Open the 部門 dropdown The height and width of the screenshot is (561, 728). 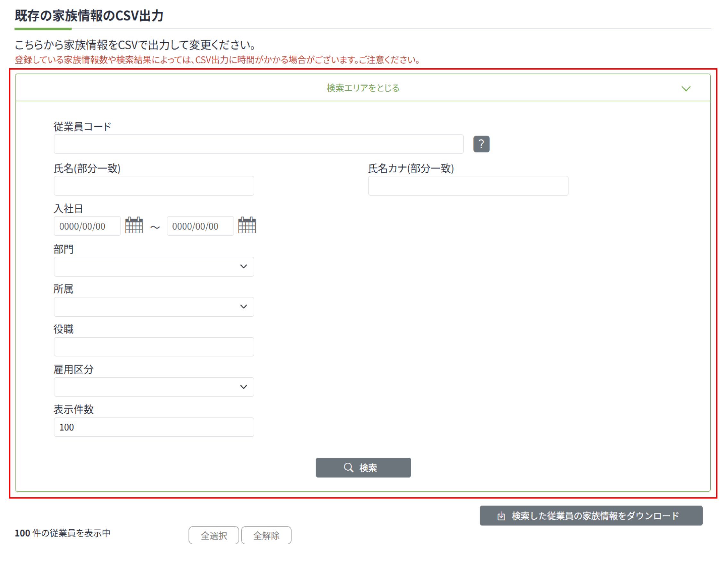(154, 266)
